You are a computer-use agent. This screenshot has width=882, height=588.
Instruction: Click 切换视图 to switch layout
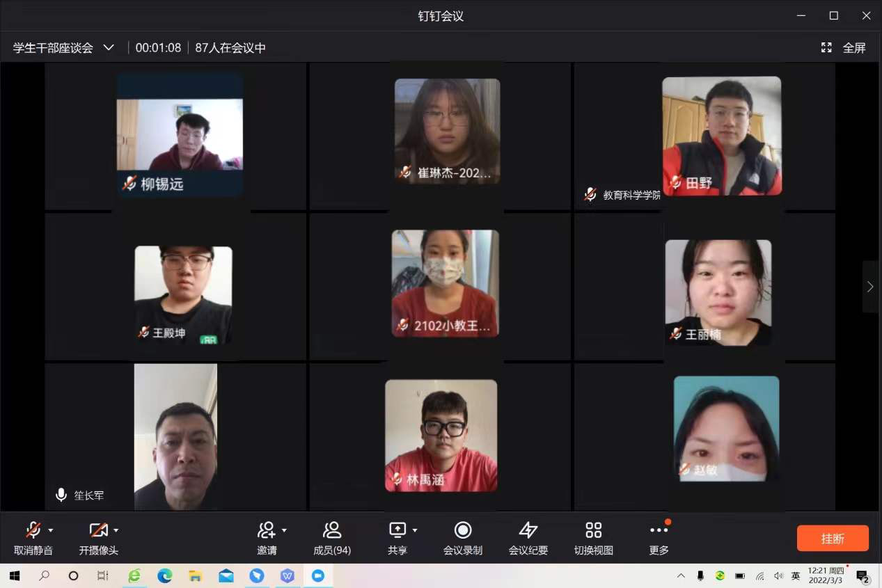tap(594, 537)
